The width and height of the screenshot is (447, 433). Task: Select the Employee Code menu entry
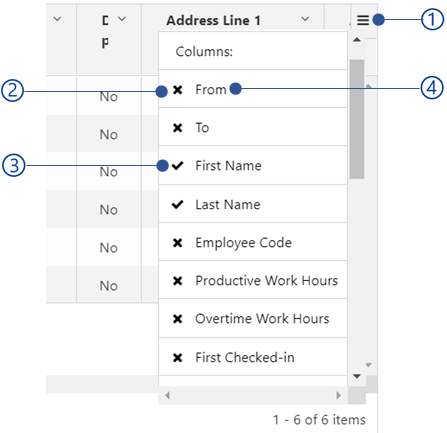[x=253, y=242]
